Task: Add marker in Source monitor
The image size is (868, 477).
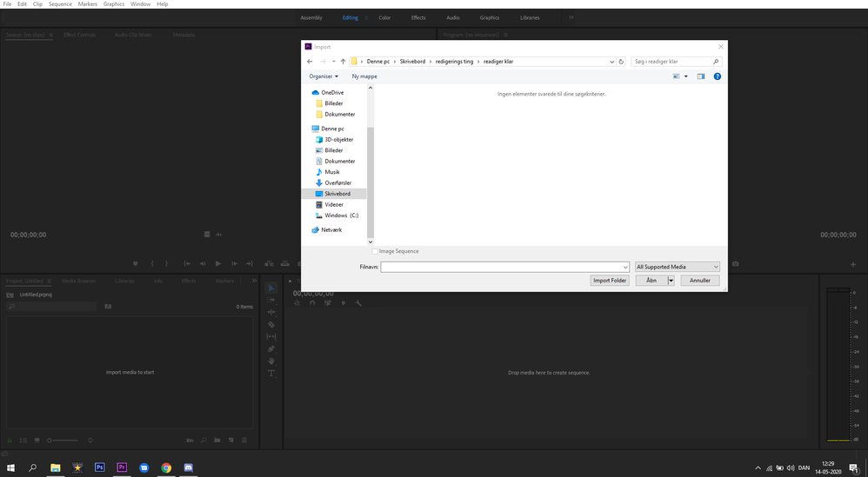Action: [x=135, y=263]
